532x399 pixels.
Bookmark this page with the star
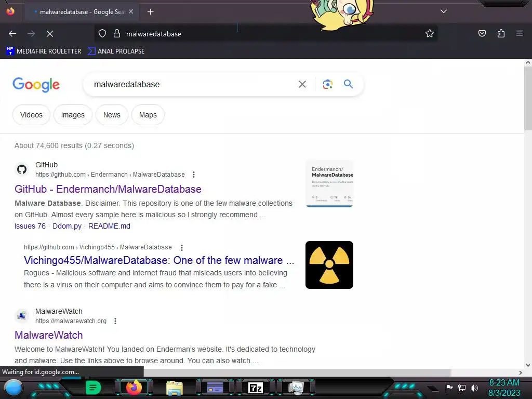(430, 34)
